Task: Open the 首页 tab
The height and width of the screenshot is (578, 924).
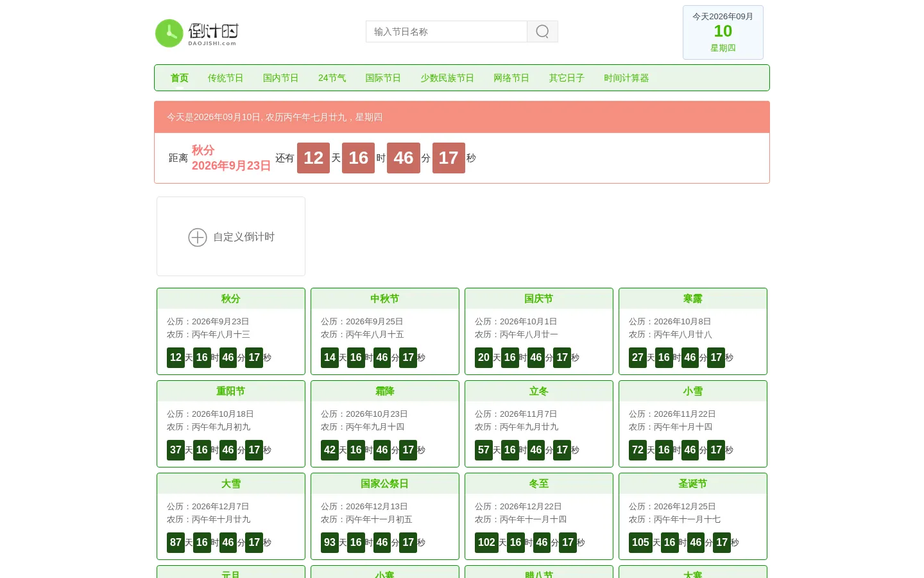Action: [x=180, y=78]
